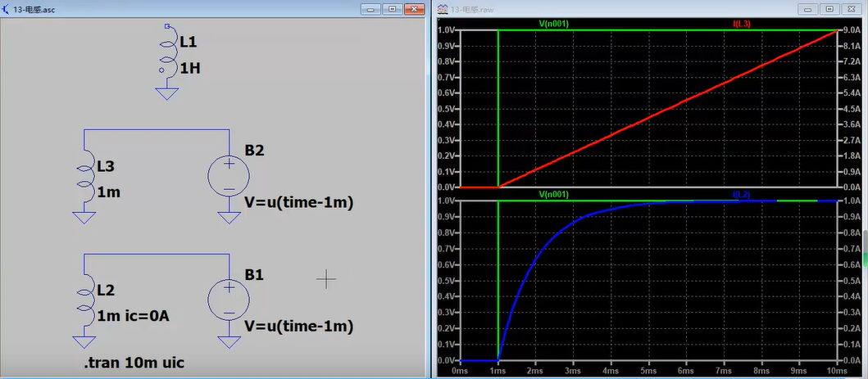Select the B1 behavioral voltage source symbol
Viewport: 868px width, 379px height.
pos(229,301)
